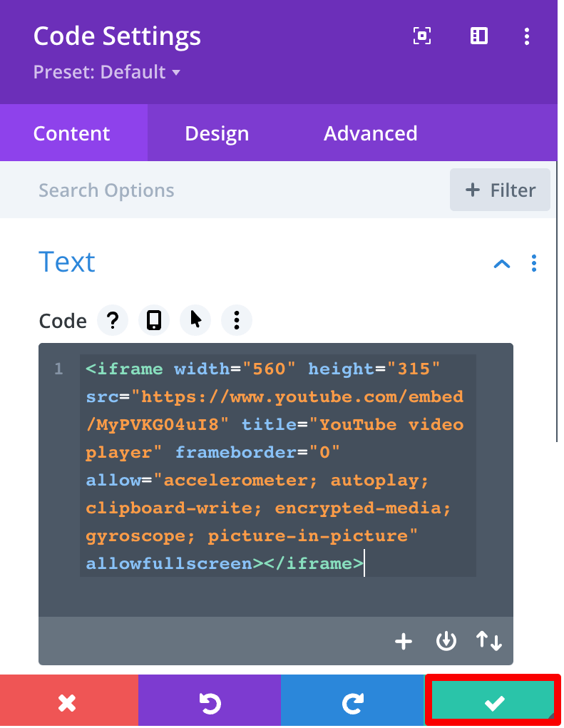Collapse the Text section chevron
The height and width of the screenshot is (728, 564).
pos(502,264)
